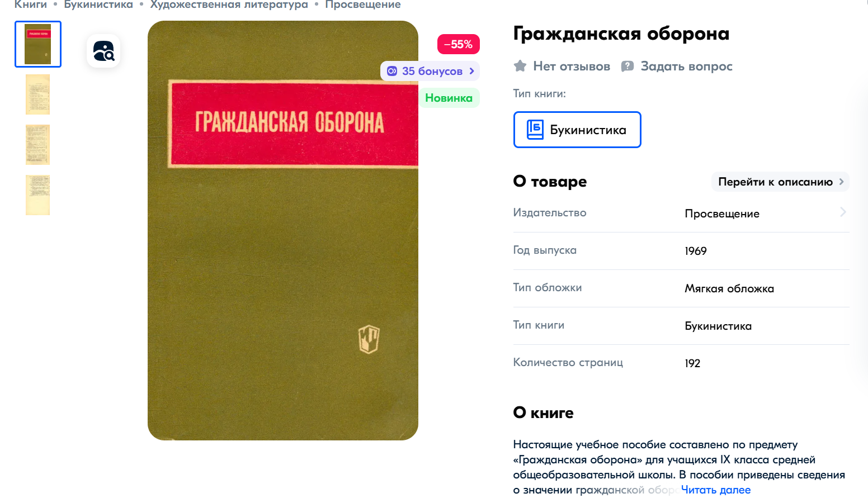Open Просвещение breadcrumb link
The width and height of the screenshot is (868, 503).
click(x=363, y=4)
